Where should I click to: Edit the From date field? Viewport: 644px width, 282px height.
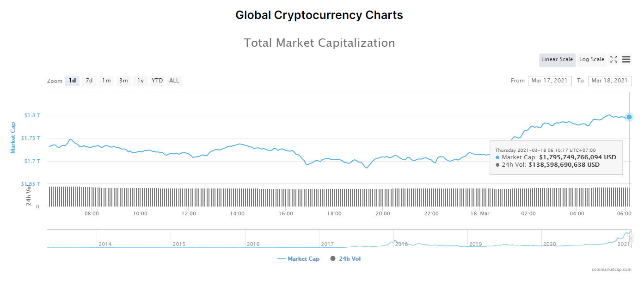tap(549, 81)
